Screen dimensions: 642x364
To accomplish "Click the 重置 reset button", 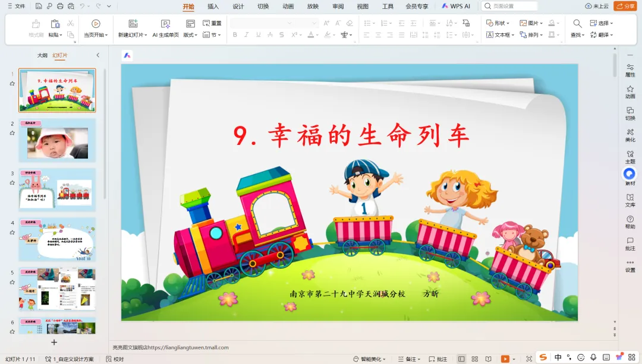I will click(x=212, y=23).
